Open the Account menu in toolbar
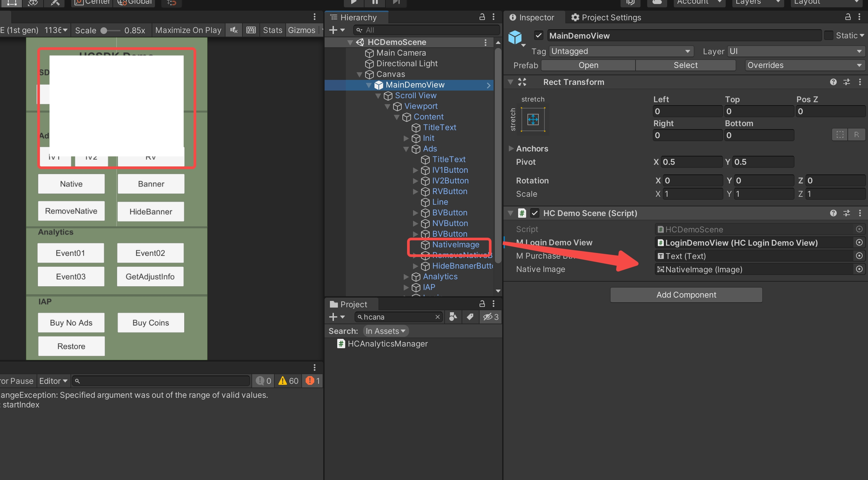Image resolution: width=868 pixels, height=480 pixels. [x=699, y=2]
